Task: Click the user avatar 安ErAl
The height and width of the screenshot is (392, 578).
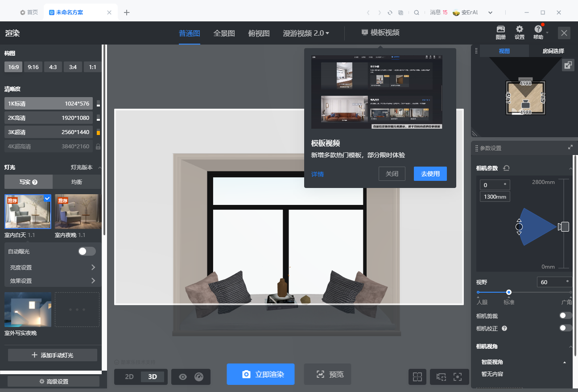Action: [x=456, y=12]
